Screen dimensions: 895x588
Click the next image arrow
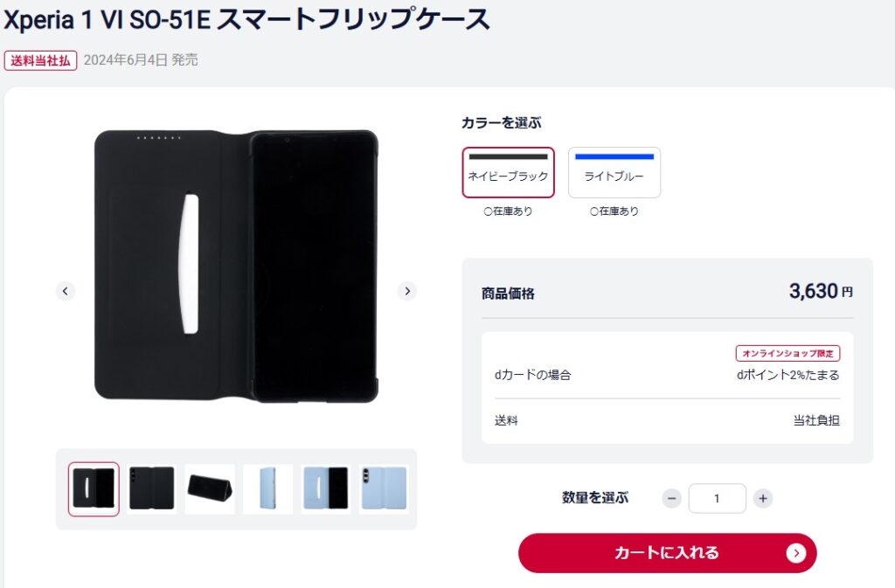[406, 291]
